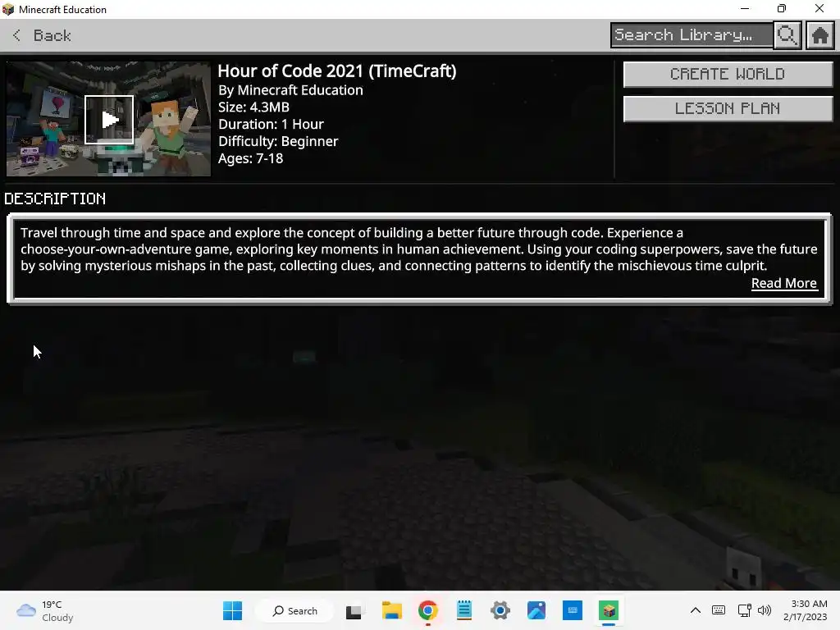This screenshot has width=840, height=630.
Task: Click the Size: 4.3MB text
Action: [x=253, y=107]
